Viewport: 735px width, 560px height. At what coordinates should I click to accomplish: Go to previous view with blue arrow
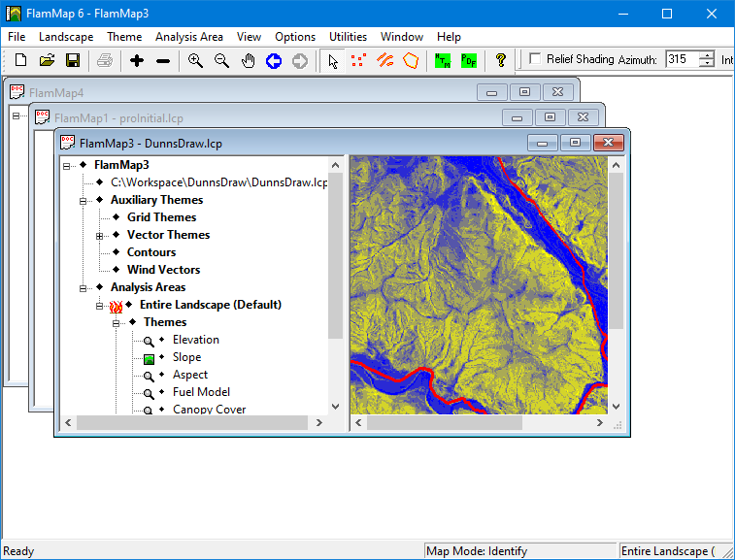pos(274,61)
